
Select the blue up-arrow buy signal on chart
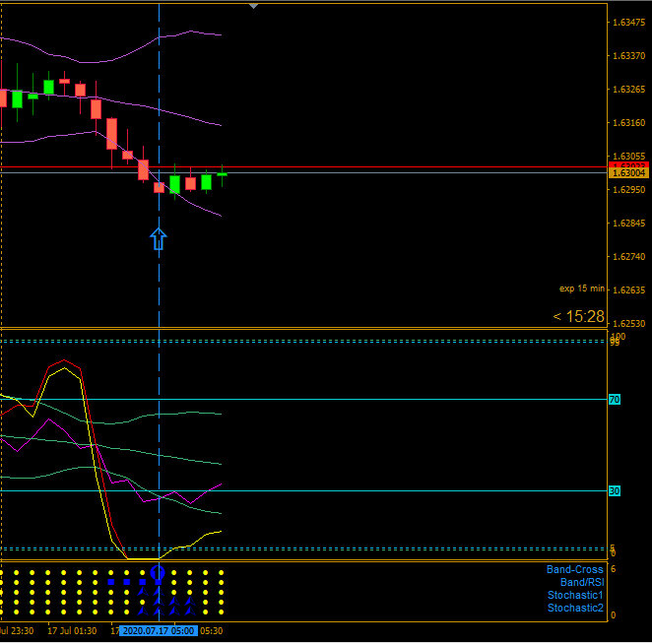click(x=158, y=239)
